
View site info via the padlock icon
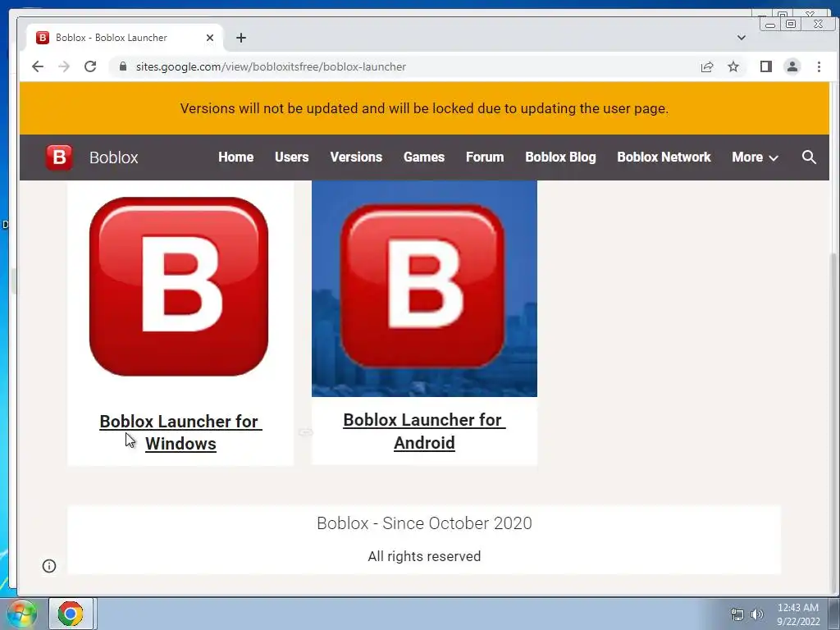[x=123, y=66]
